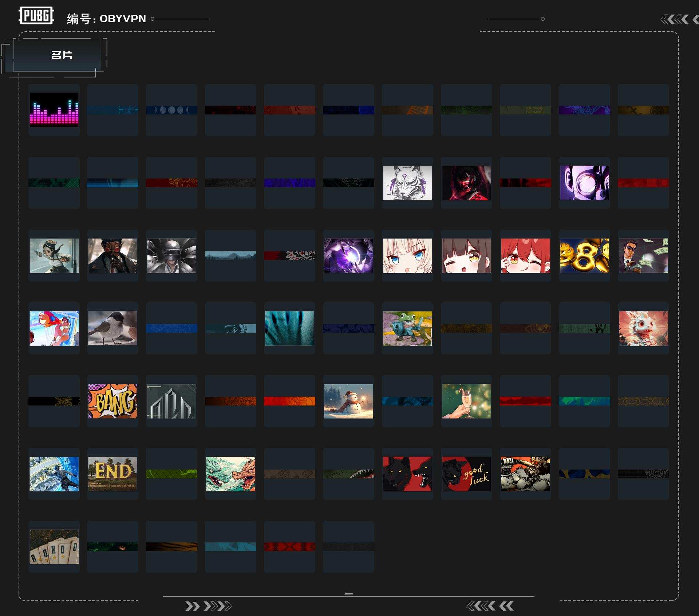Select the 编号: OBYVPN account code text
The width and height of the screenshot is (699, 616).
tap(106, 19)
